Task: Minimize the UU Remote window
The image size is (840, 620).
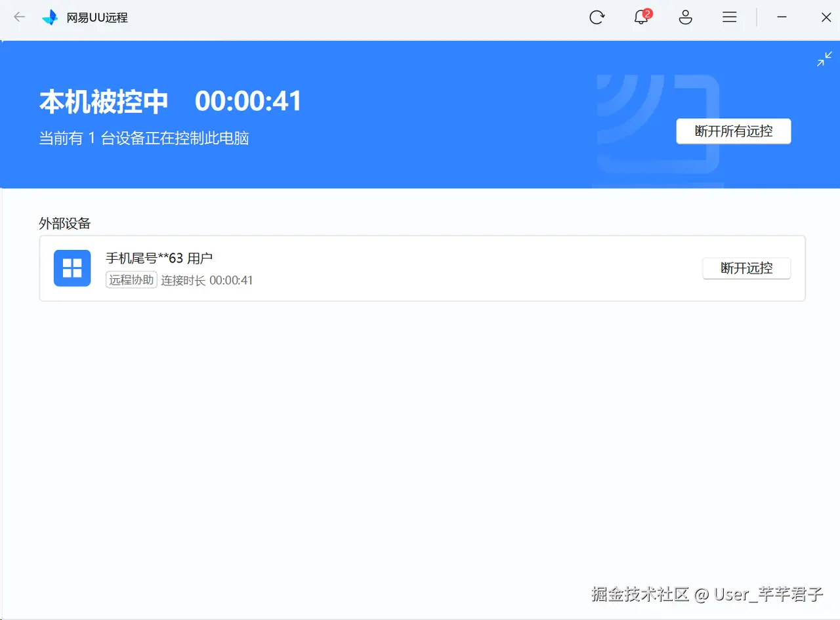Action: coord(782,18)
